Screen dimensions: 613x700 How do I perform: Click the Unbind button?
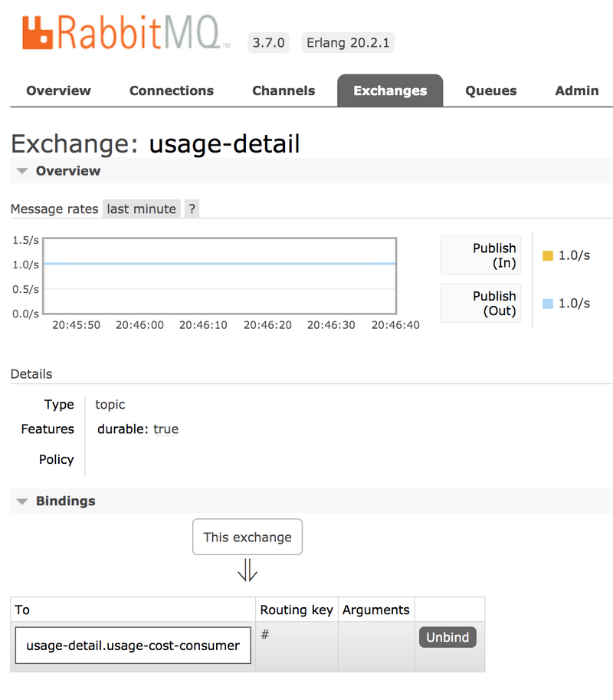[447, 636]
